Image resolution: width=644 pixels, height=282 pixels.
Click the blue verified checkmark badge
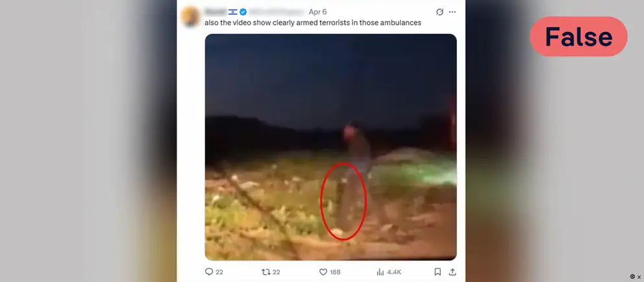[243, 12]
